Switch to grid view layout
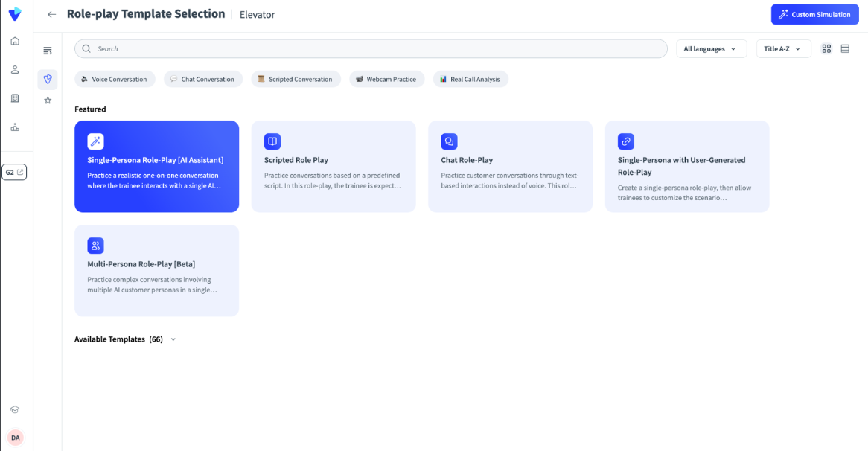Image resolution: width=868 pixels, height=451 pixels. [826, 48]
